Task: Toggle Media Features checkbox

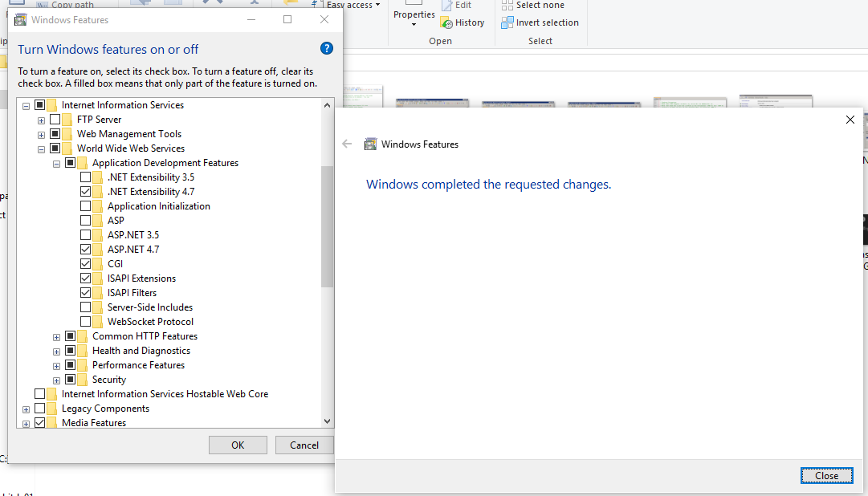Action: [39, 422]
